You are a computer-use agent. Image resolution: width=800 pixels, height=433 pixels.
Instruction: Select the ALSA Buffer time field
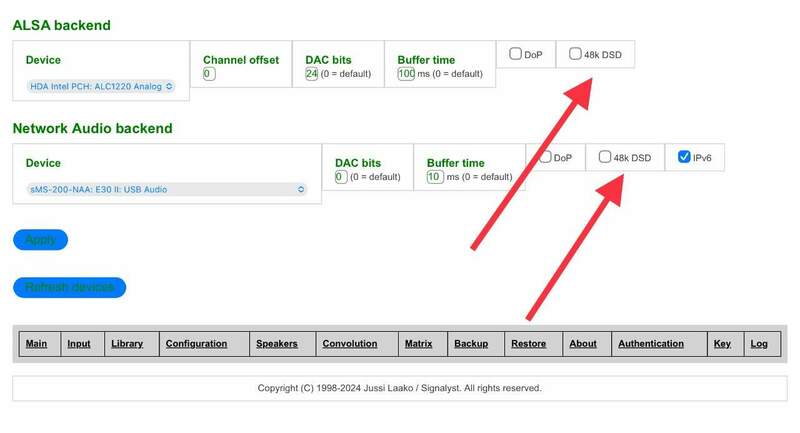coord(406,74)
